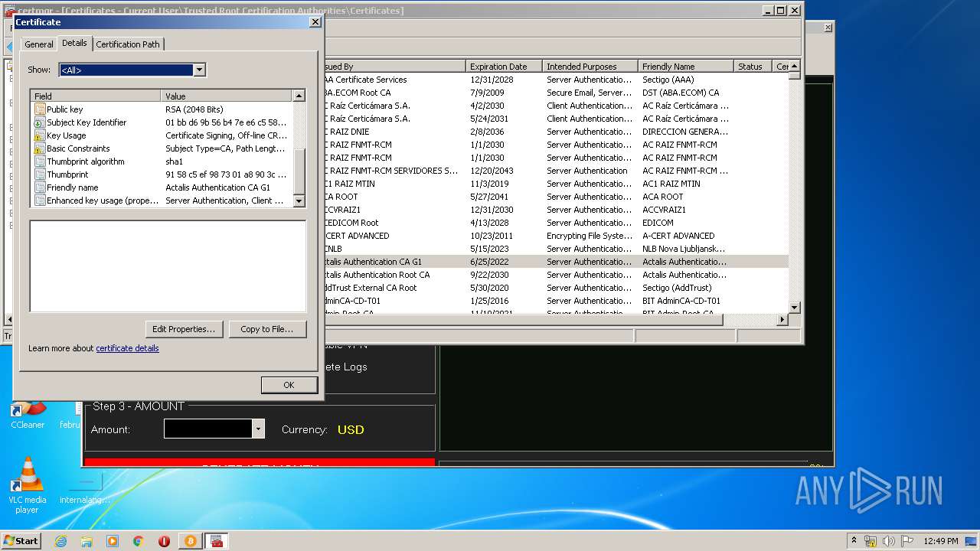
Task: Select the Friendly name field icon
Action: (40, 187)
